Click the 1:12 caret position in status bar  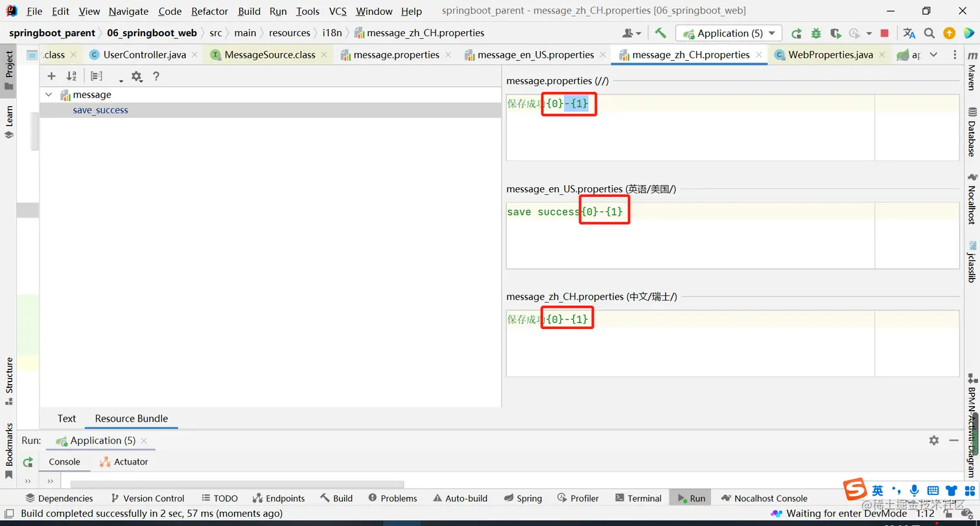click(926, 514)
